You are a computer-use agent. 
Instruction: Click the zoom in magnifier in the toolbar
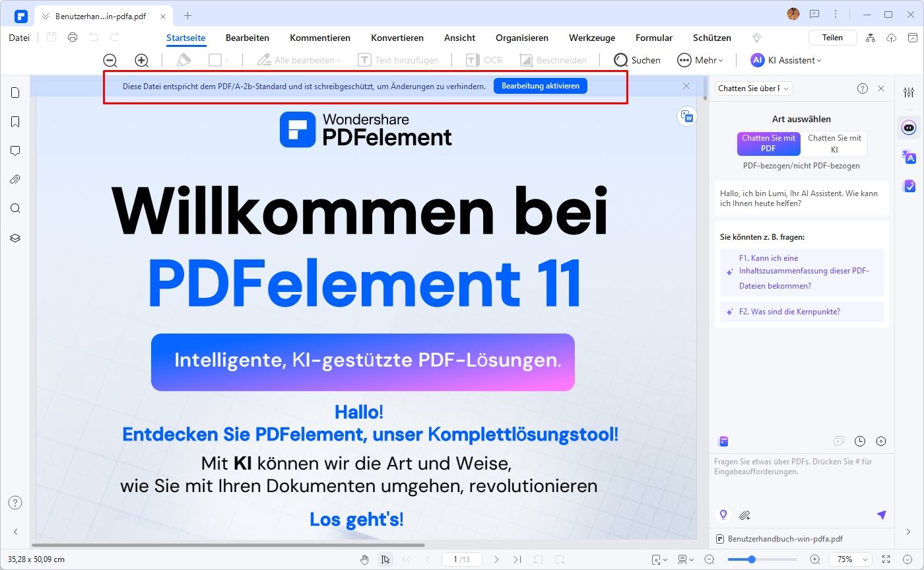142,60
